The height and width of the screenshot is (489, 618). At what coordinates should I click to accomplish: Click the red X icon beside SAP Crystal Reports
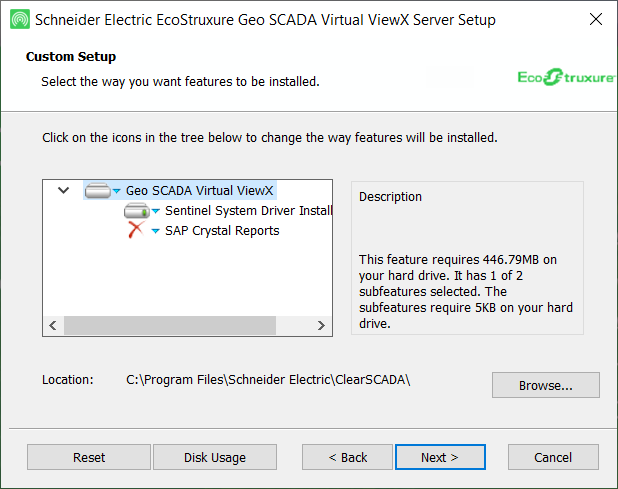coord(136,231)
